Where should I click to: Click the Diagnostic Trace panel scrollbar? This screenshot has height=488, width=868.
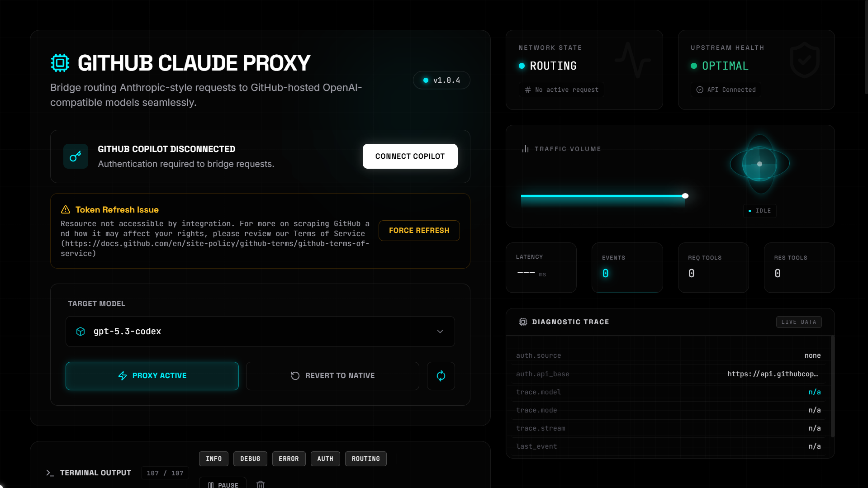pyautogui.click(x=833, y=386)
